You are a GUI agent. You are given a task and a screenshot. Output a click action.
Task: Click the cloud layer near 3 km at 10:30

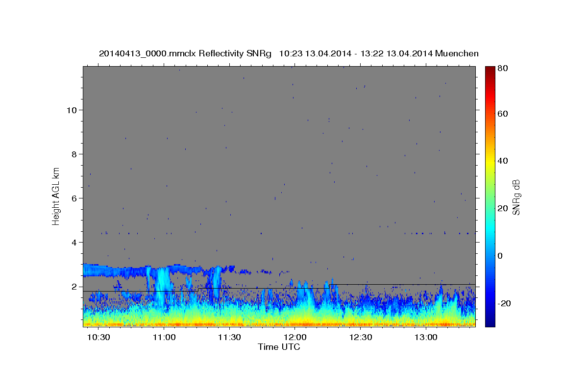pos(98,270)
